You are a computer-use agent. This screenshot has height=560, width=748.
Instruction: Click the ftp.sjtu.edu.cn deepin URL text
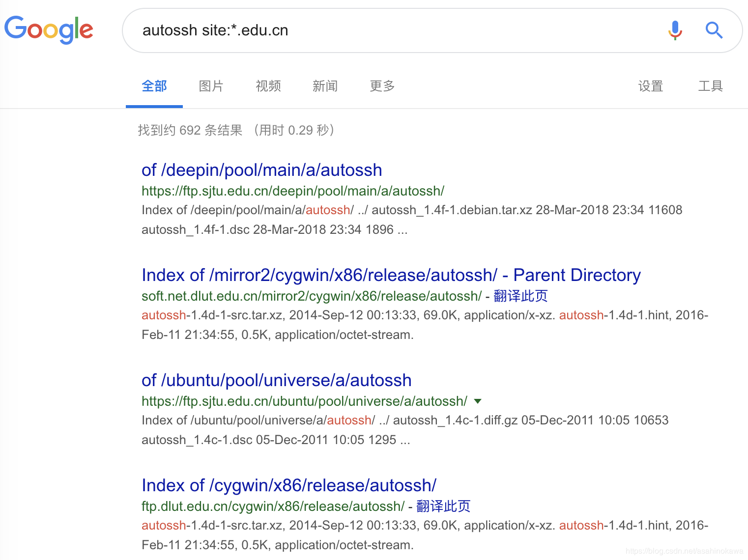[293, 191]
